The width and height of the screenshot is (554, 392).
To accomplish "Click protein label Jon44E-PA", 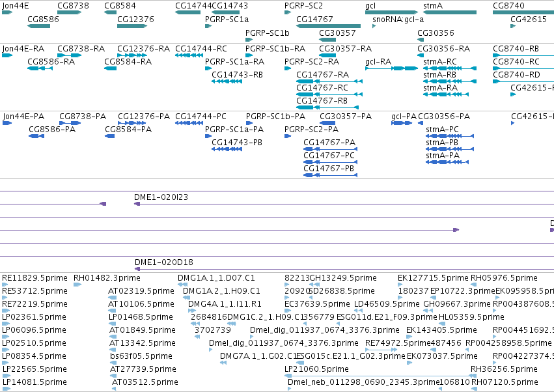I will (23, 117).
